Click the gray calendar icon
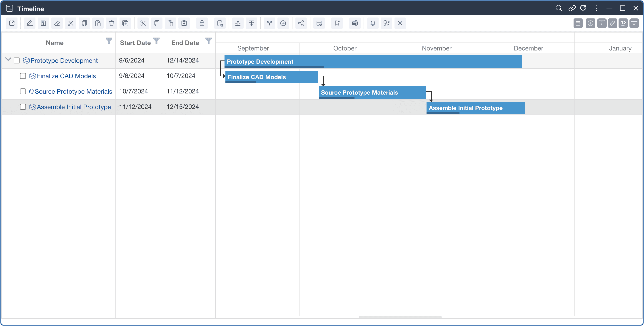Viewport: 644px width, 326px height. 578,23
